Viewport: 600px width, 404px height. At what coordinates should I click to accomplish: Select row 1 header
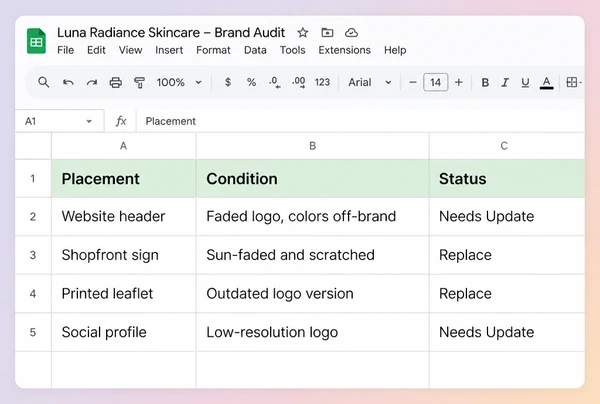point(33,178)
